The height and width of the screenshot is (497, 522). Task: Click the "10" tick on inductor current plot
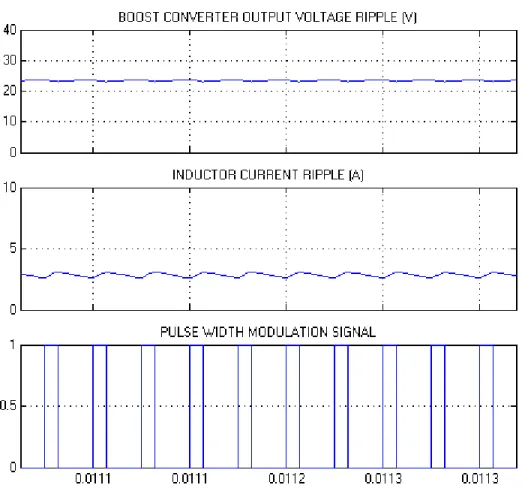click(10, 187)
